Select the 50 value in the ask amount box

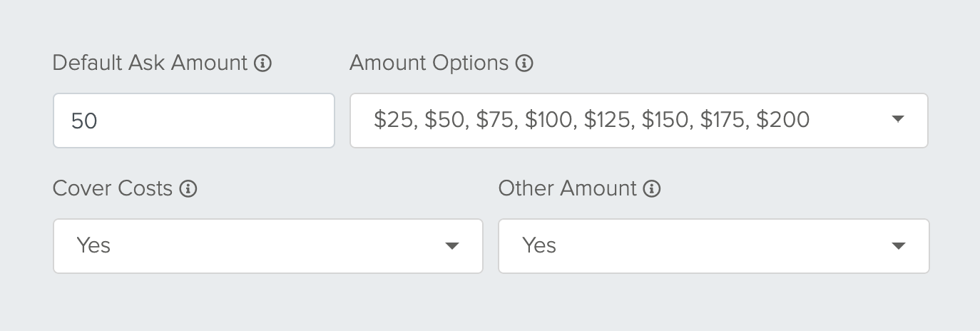[84, 121]
